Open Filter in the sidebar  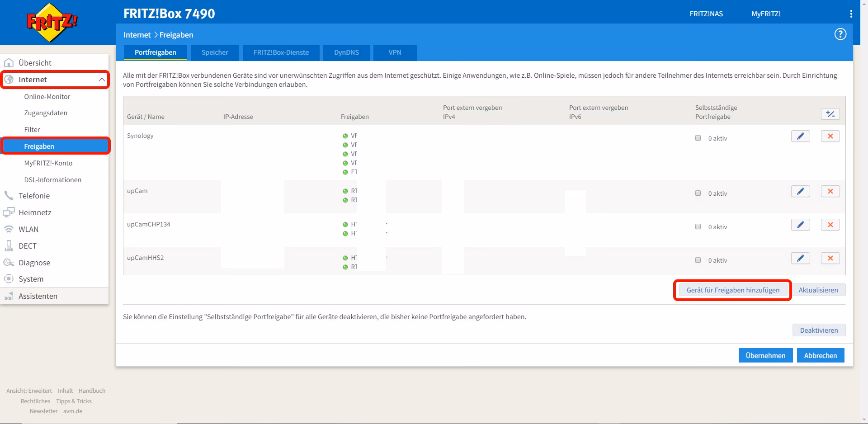pyautogui.click(x=32, y=130)
